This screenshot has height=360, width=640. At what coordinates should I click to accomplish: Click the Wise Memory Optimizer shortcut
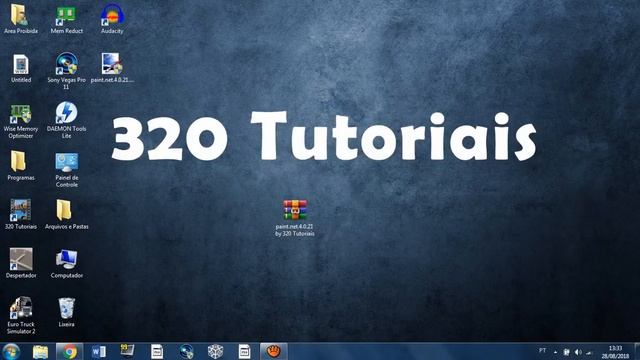click(20, 113)
